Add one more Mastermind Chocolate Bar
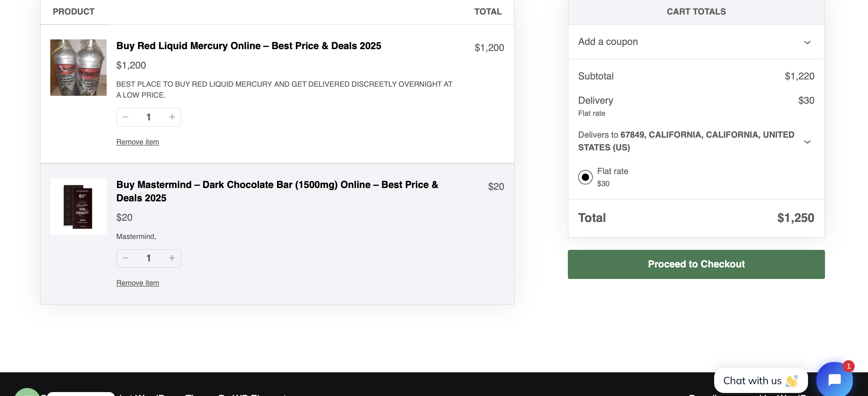Image resolution: width=868 pixels, height=396 pixels. click(x=172, y=258)
